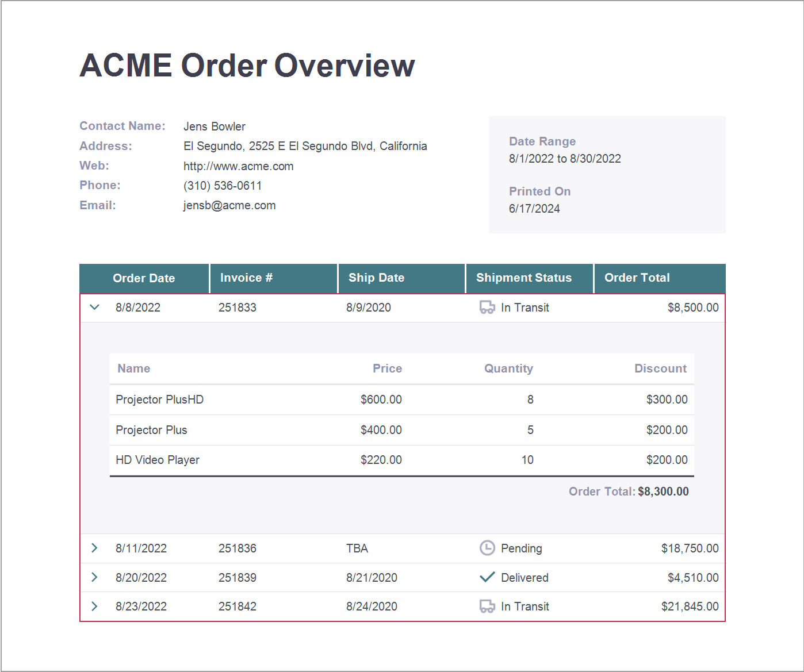Click the (310) 536-0611 phone number
The width and height of the screenshot is (804, 672).
223,186
